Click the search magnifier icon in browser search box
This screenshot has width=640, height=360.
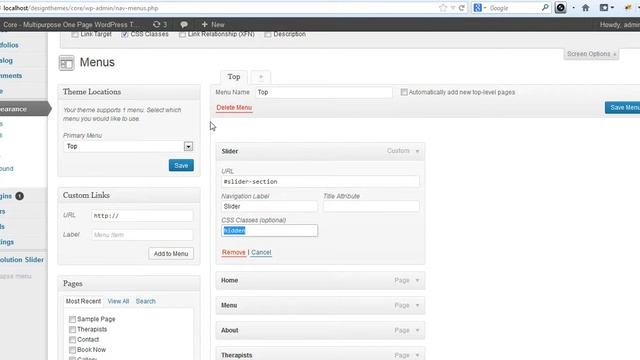(545, 8)
